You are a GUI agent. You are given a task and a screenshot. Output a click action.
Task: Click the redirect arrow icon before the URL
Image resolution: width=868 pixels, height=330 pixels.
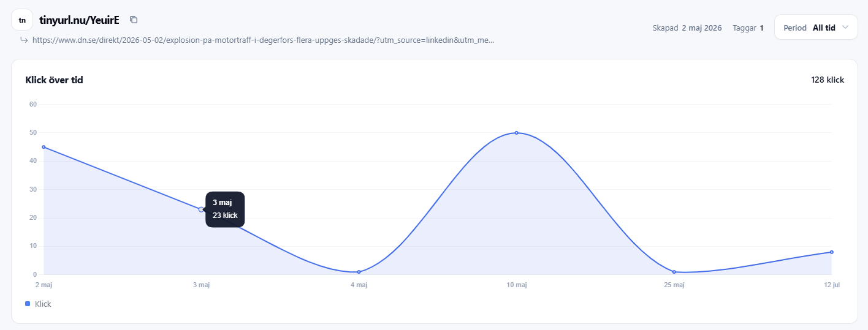coord(24,40)
